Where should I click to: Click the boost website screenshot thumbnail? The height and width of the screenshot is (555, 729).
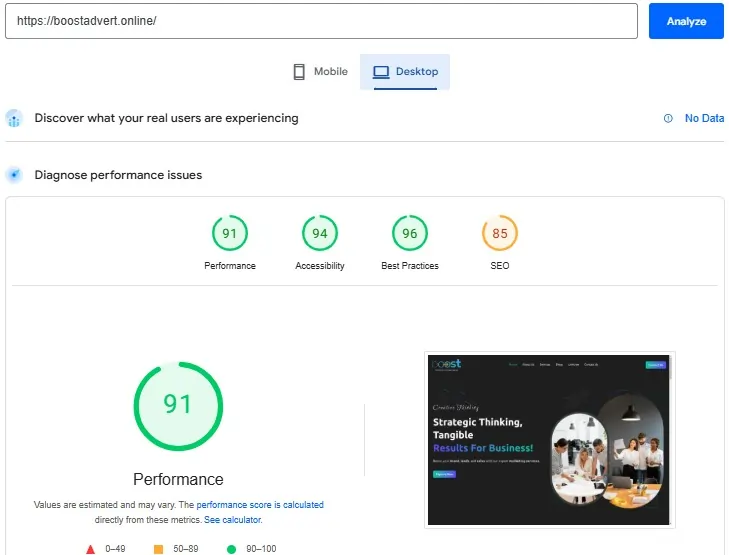pos(549,440)
